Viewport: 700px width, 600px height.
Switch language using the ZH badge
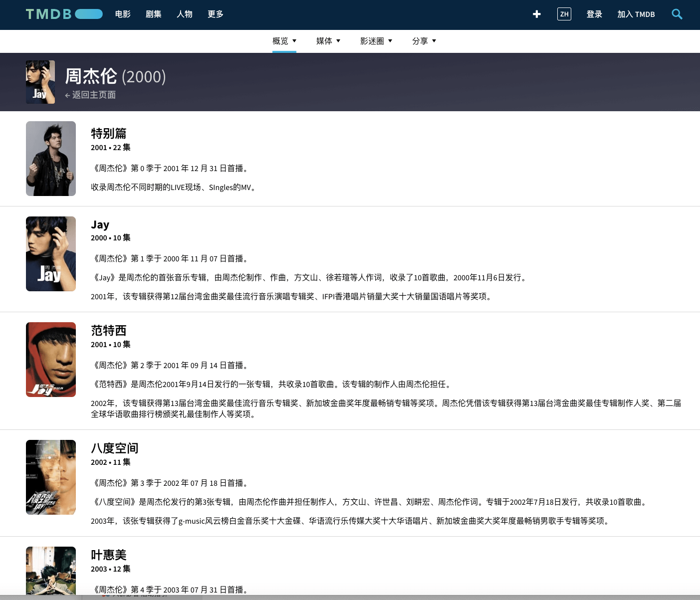tap(564, 14)
